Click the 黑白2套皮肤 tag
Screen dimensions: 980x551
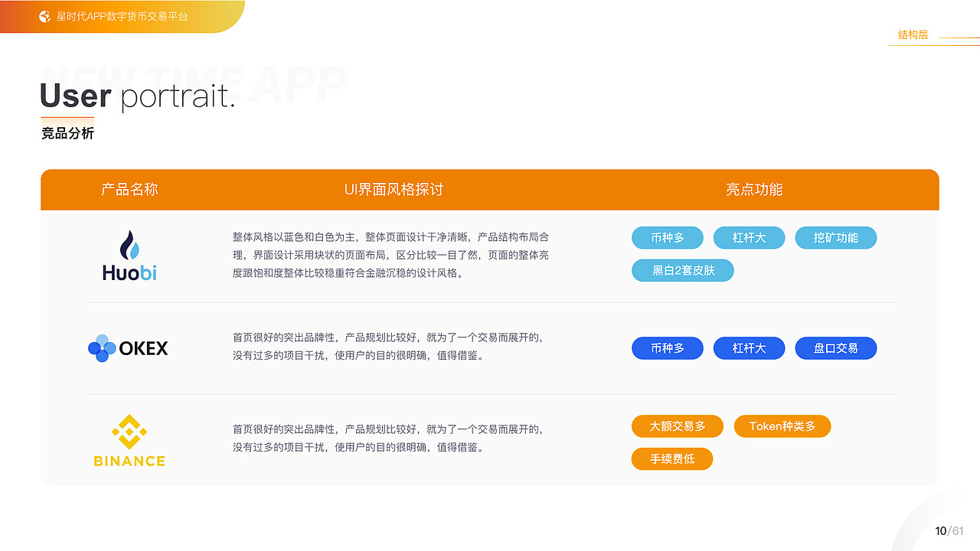click(x=683, y=270)
